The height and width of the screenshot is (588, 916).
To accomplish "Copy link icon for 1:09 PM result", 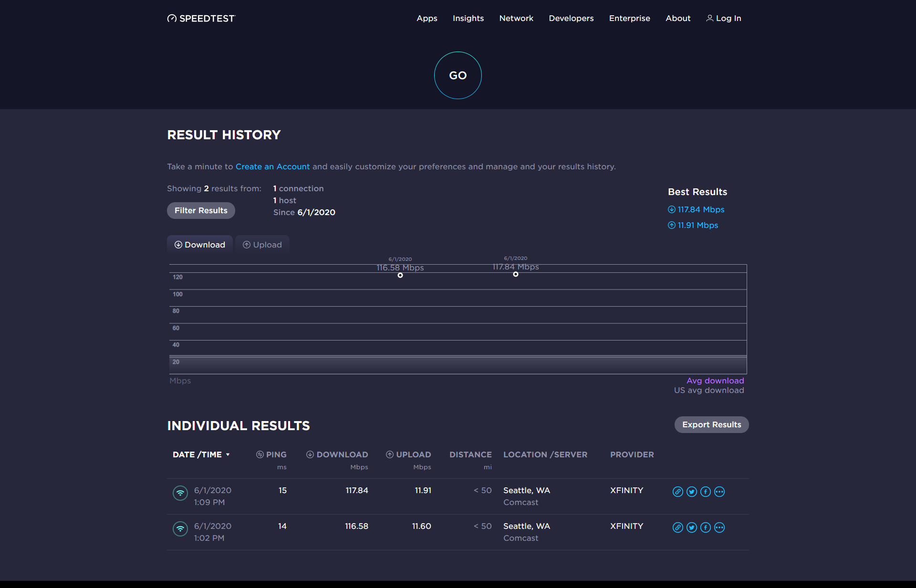I will point(677,492).
